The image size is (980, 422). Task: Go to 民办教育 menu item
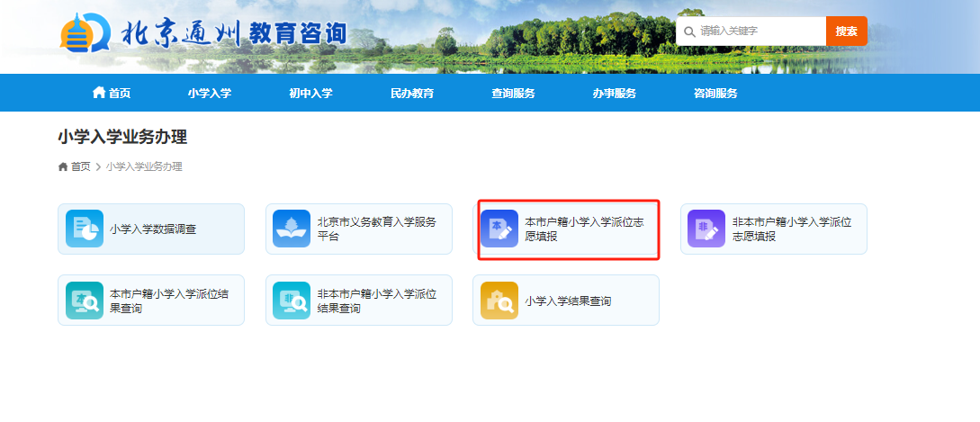[x=412, y=94]
